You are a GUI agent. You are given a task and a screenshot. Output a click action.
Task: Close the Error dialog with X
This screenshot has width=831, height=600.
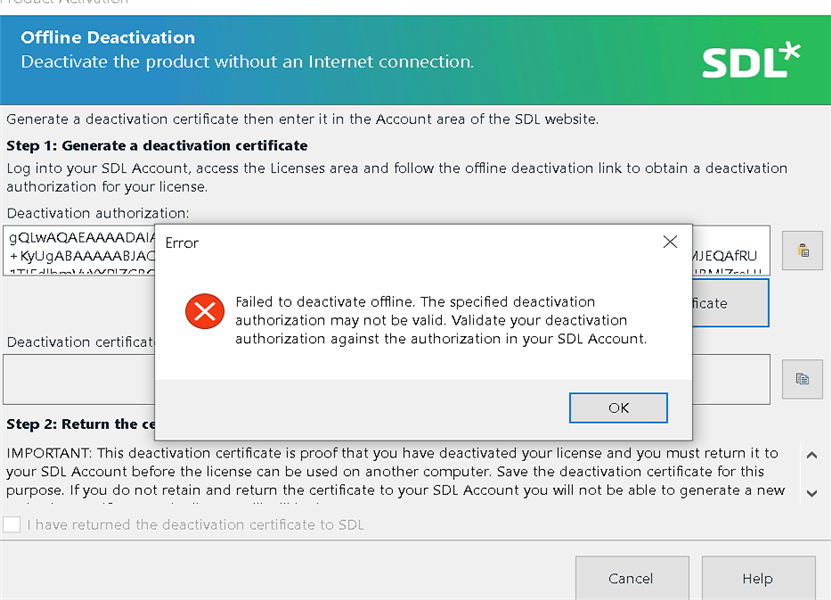pos(670,242)
